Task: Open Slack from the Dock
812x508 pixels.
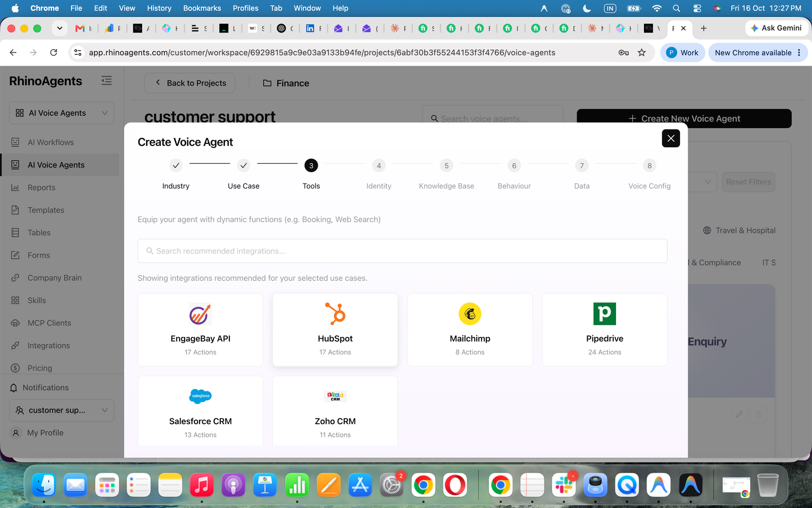Action: pyautogui.click(x=564, y=485)
